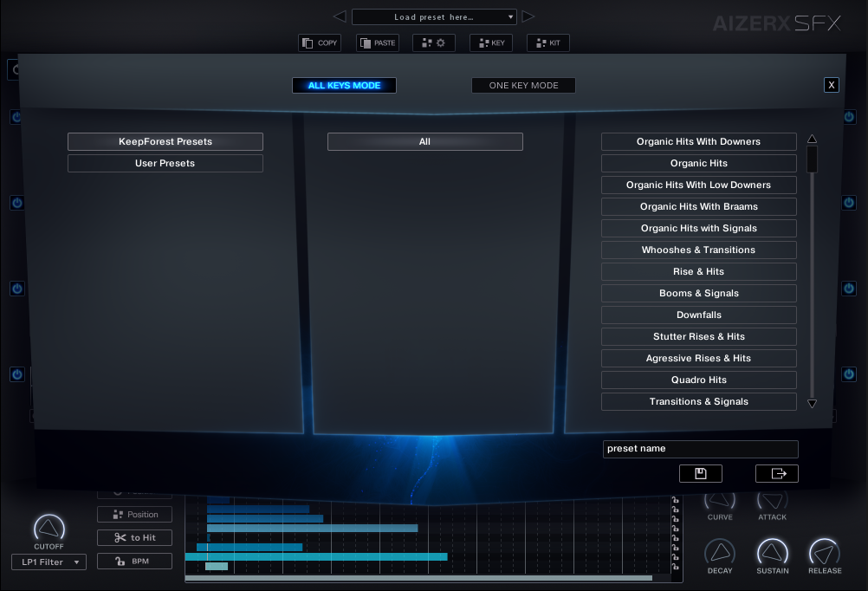868x591 pixels.
Task: Click the BPM lock button
Action: click(x=134, y=561)
